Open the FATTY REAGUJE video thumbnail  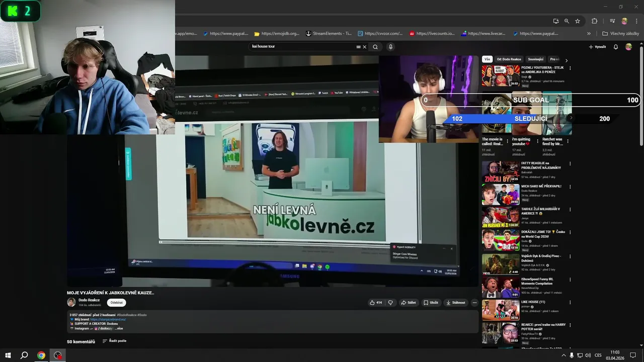coord(501,171)
